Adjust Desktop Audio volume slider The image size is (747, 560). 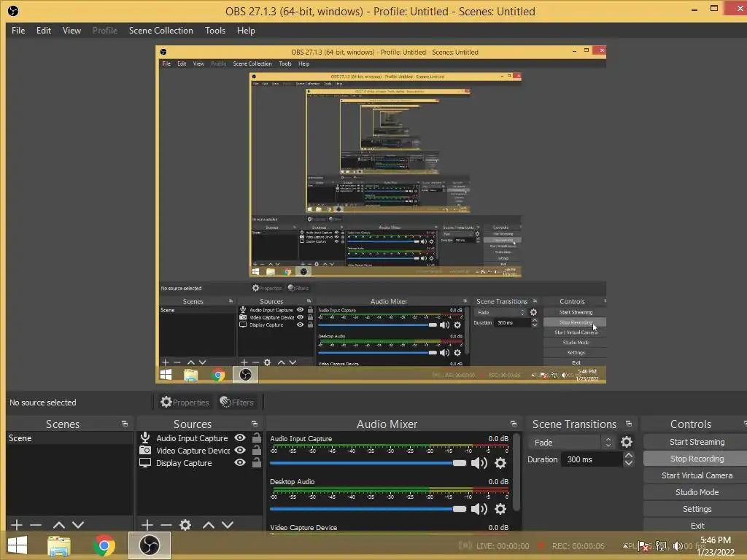point(368,508)
